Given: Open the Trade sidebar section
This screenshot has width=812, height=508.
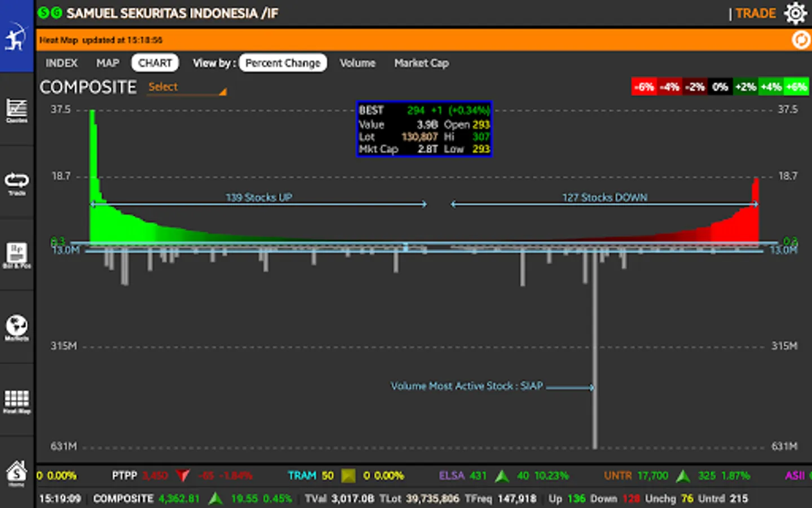Looking at the screenshot, I should click(x=16, y=183).
